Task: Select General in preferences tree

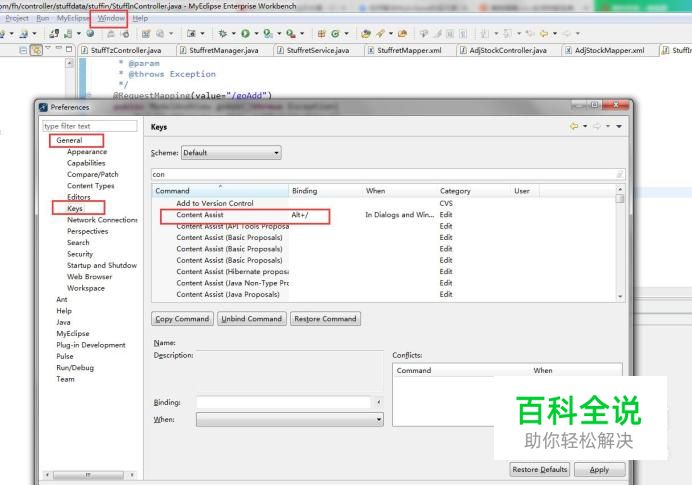Action: pyautogui.click(x=69, y=140)
